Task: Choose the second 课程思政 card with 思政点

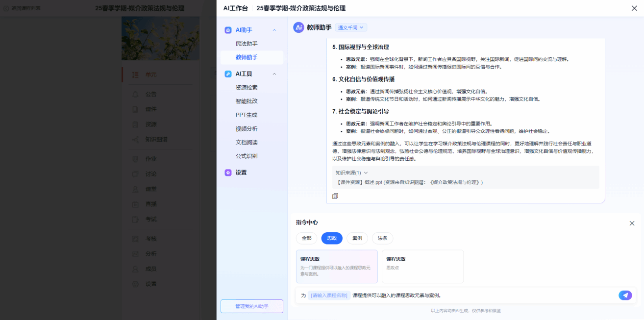Action: [x=422, y=266]
